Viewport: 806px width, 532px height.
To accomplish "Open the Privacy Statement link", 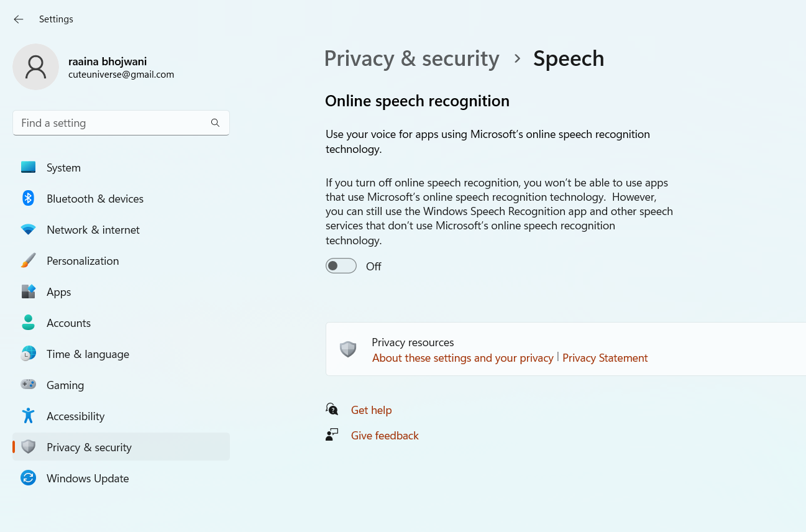I will click(x=605, y=358).
